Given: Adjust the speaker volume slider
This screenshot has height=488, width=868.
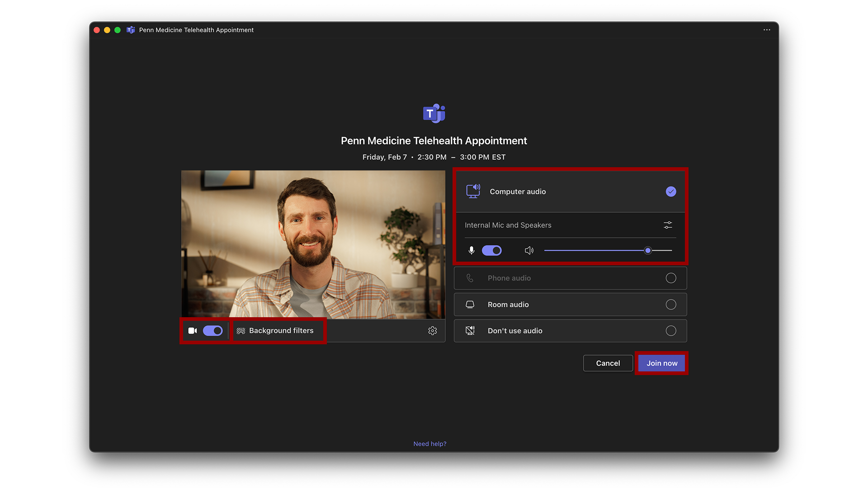Looking at the screenshot, I should pos(647,250).
